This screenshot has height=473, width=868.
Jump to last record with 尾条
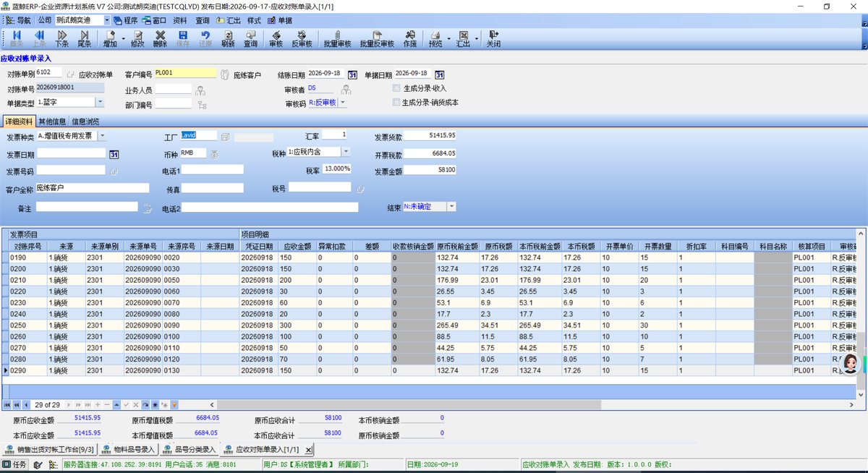tap(85, 38)
